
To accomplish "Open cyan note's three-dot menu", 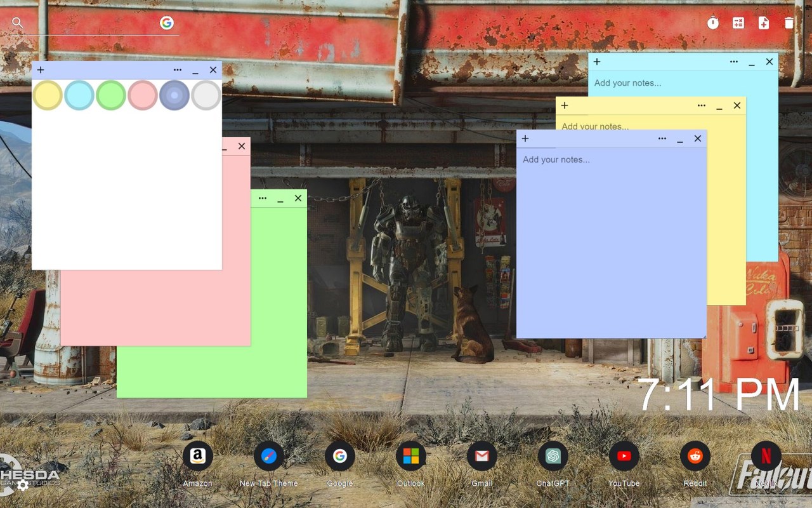I will pos(734,62).
